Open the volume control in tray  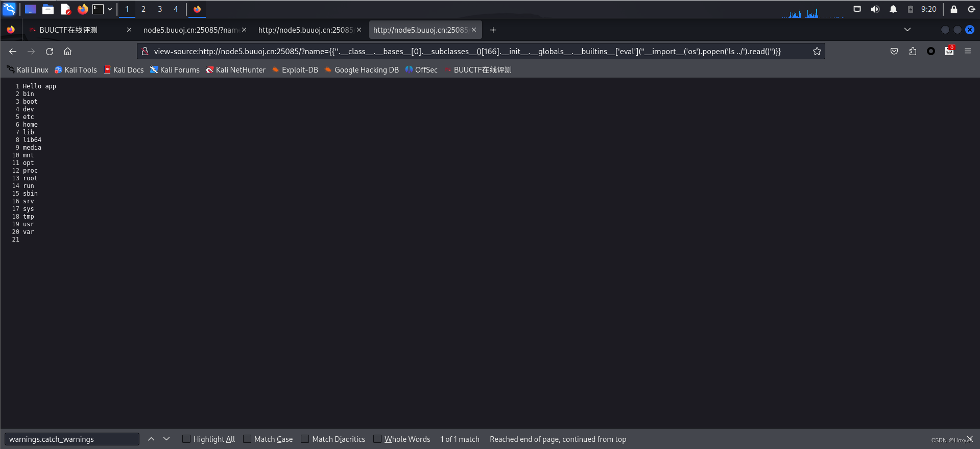(875, 9)
